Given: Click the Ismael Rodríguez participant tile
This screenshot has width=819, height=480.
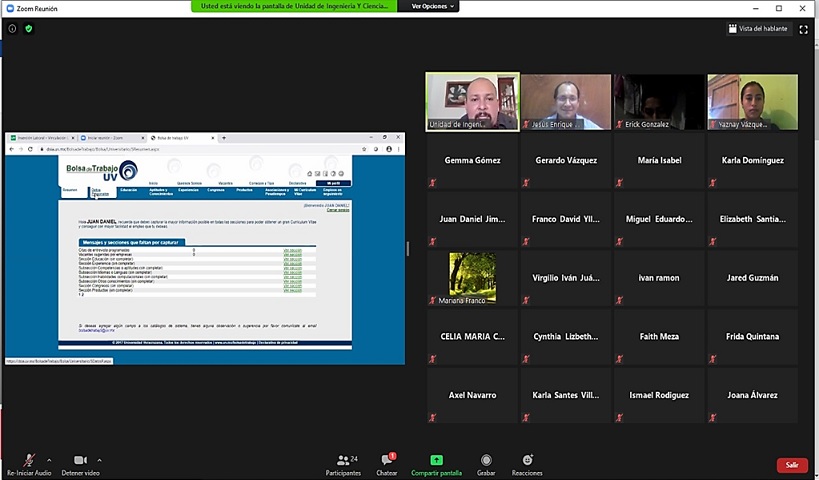Looking at the screenshot, I should (x=659, y=395).
